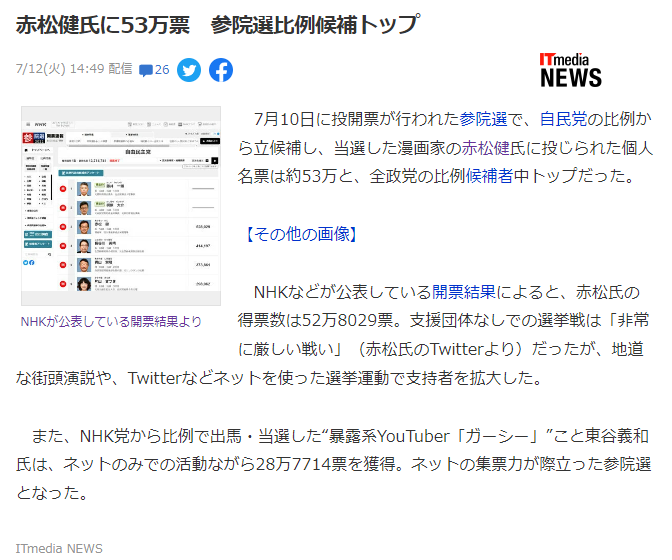Screen dimensions: 672x560
Task: Select the text 暴露系YouTuber「ガーシー」
Action: [x=436, y=436]
